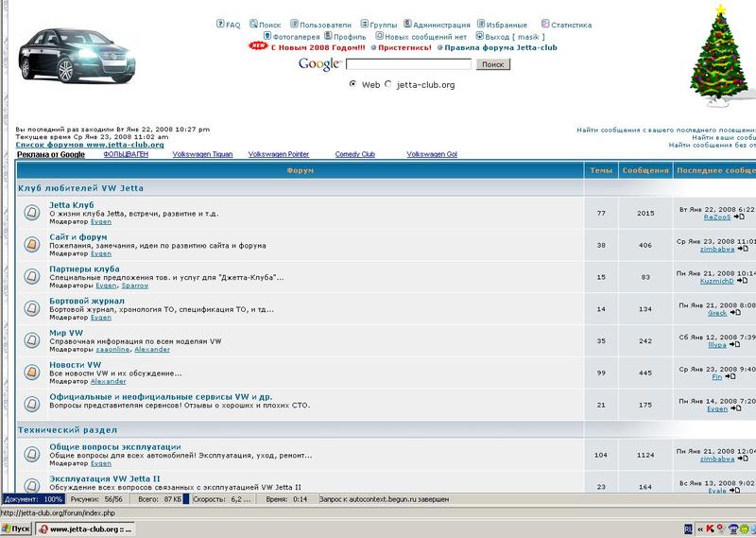Click new-posts icon for Новости VW
Image resolution: width=756 pixels, height=538 pixels.
[32, 372]
